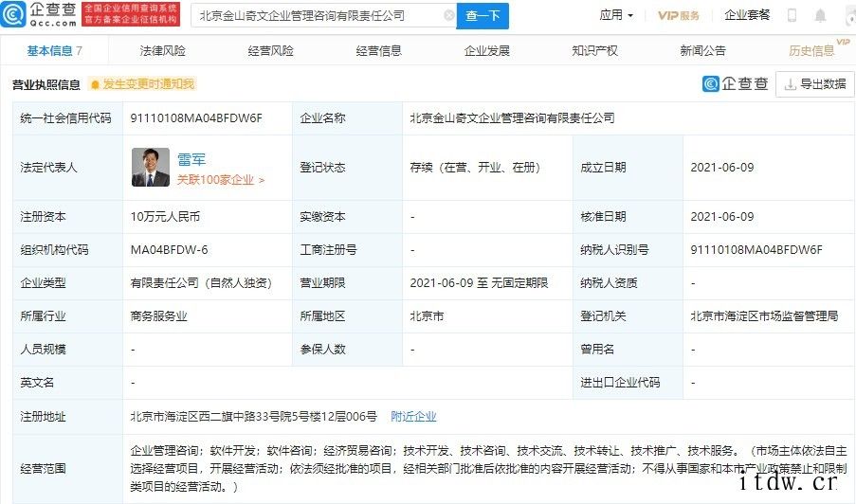856x504 pixels.
Task: Switch to 企业发展 tab
Action: (x=486, y=51)
